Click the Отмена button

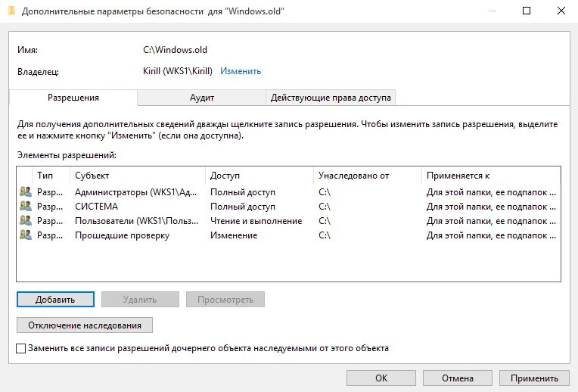pos(458,378)
